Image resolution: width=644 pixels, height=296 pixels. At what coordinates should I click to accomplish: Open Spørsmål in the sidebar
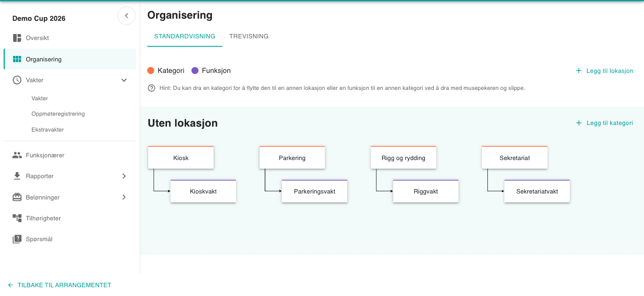tap(70, 239)
